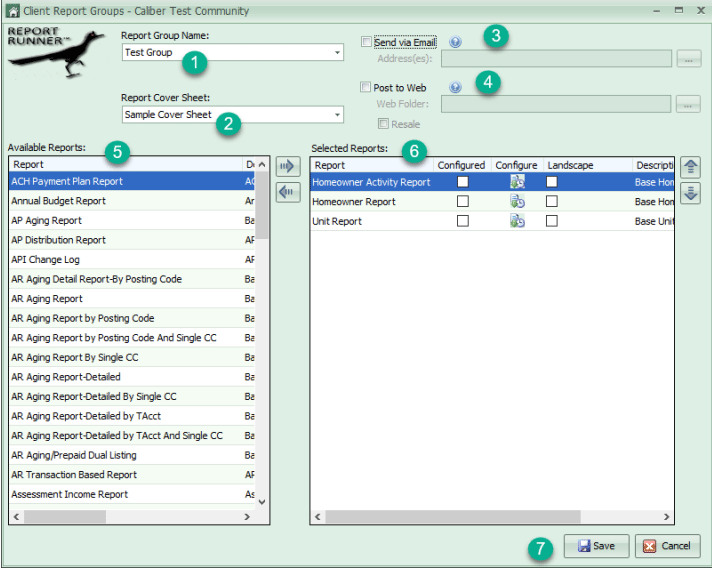
Task: Select AR Aging/Prepaid Dual Listing row
Action: [132, 455]
